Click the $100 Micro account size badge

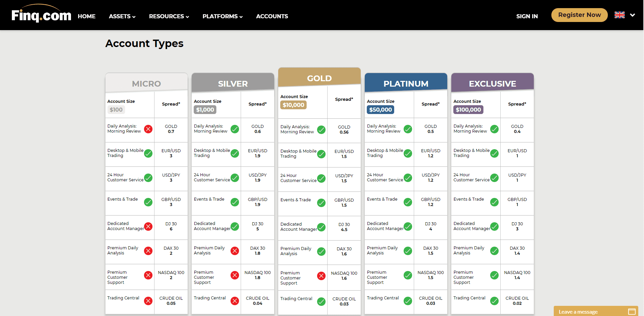[116, 110]
